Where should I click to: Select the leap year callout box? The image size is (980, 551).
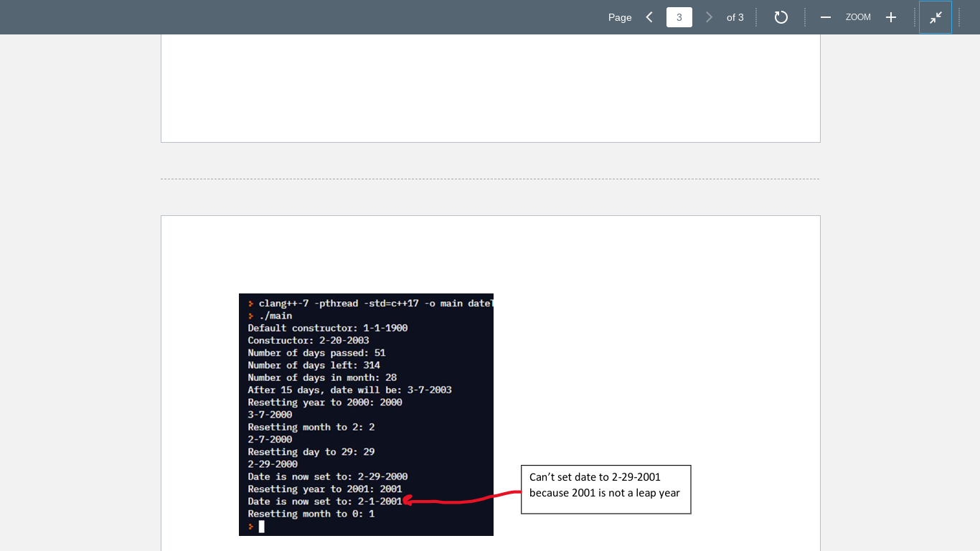pos(606,489)
